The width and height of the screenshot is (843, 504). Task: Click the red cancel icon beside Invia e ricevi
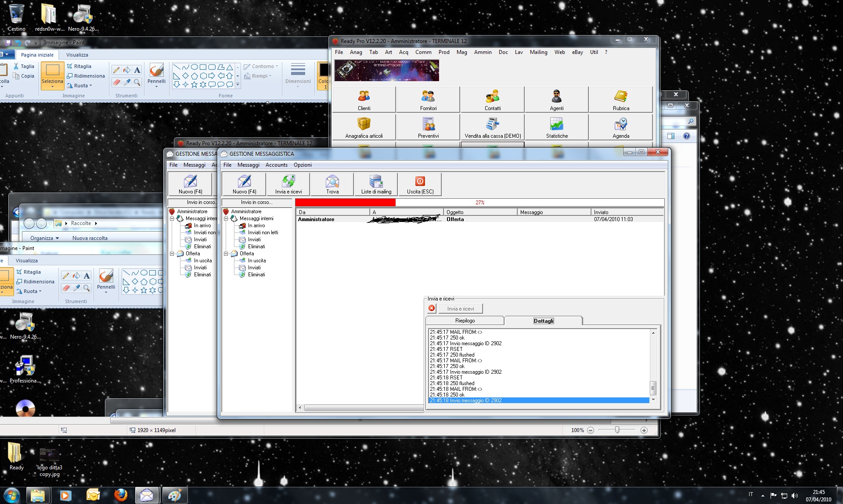pos(432,308)
